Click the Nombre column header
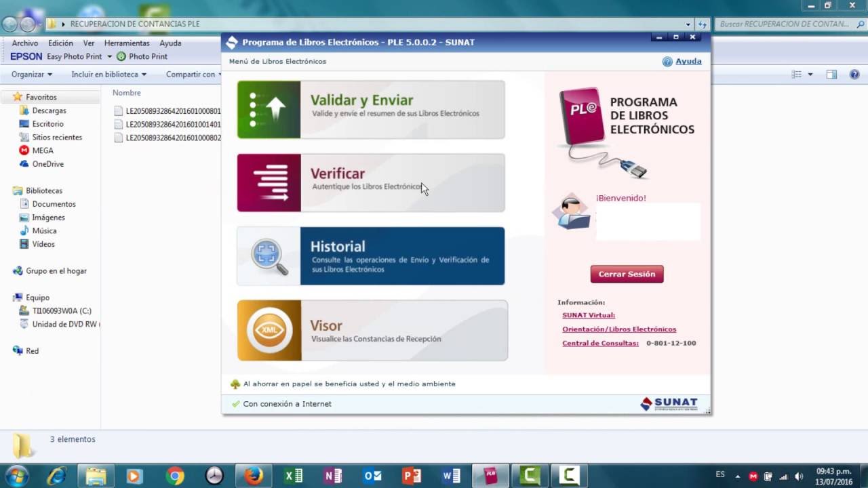The image size is (868, 488). [127, 93]
